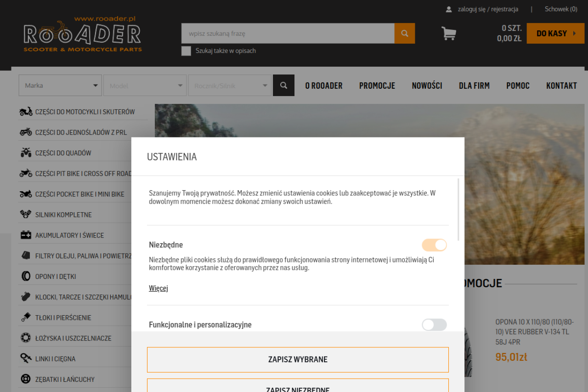Image resolution: width=588 pixels, height=392 pixels.
Task: Open AKUMULATORY I ŚWIECE category
Action: click(x=70, y=235)
